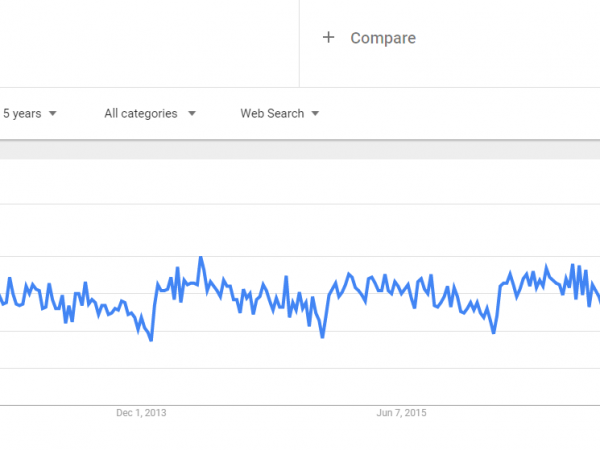600x450 pixels.
Task: Click the trend line start at the left edge
Action: click(3, 301)
